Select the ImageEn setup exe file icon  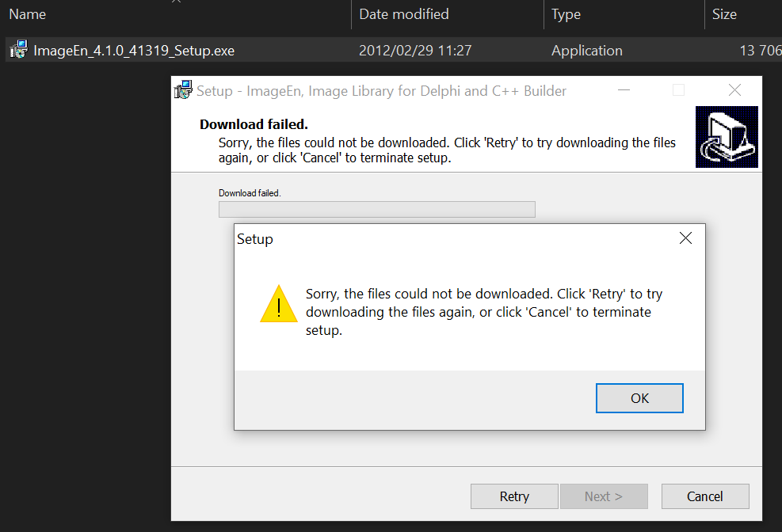(x=19, y=50)
